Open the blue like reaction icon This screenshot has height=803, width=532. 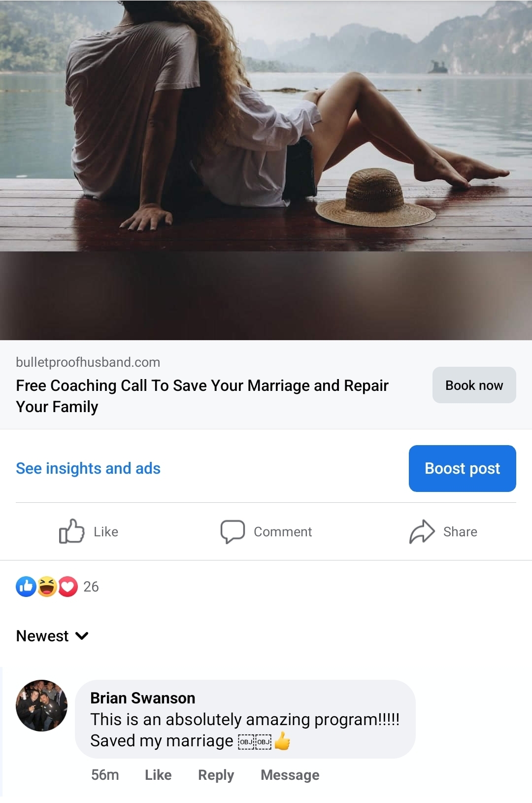pyautogui.click(x=26, y=587)
